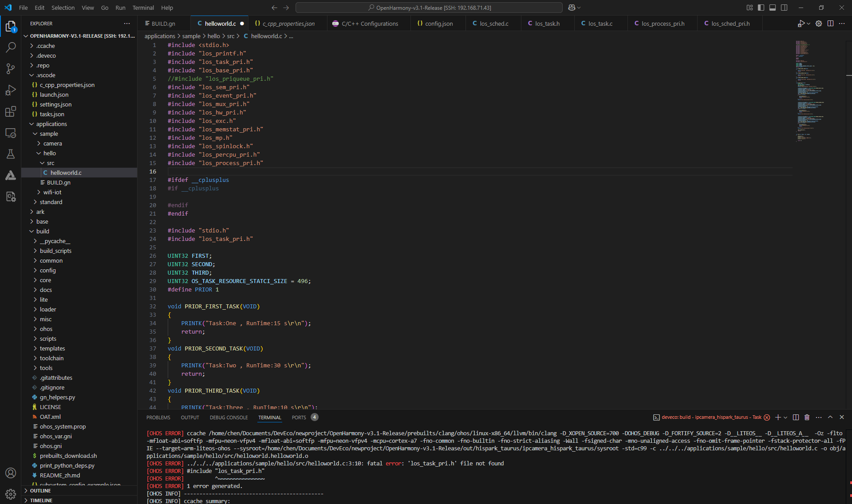Show the PORTS panel tab

[x=299, y=417]
